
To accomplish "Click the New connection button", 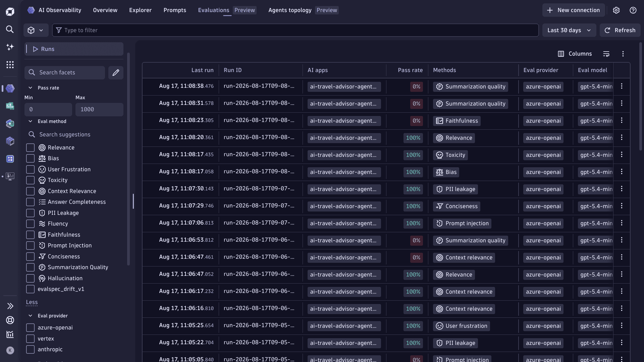I will 574,10.
